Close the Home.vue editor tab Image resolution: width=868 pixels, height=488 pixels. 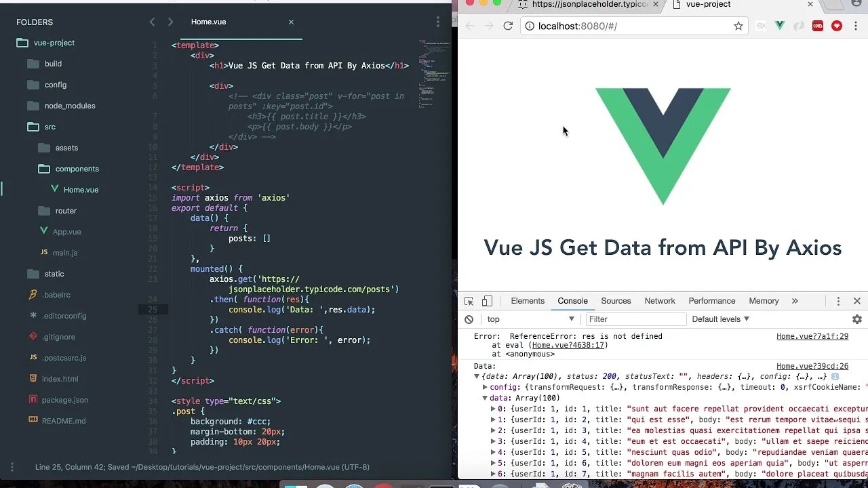pos(291,22)
